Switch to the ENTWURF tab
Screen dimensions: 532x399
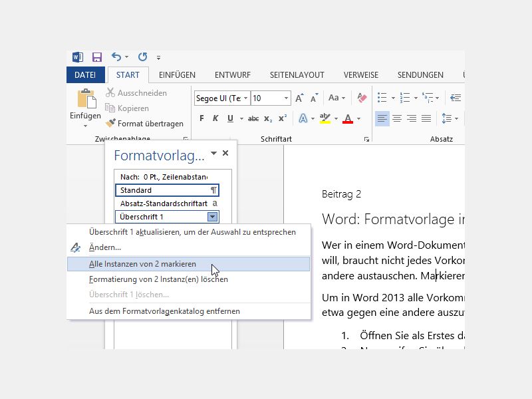[x=233, y=75]
